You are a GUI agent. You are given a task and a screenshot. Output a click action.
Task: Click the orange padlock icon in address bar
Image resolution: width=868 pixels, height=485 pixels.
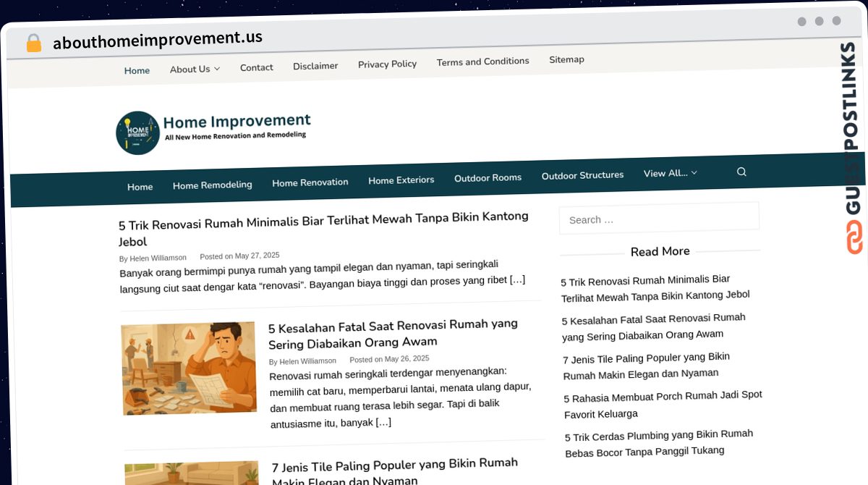pos(33,43)
